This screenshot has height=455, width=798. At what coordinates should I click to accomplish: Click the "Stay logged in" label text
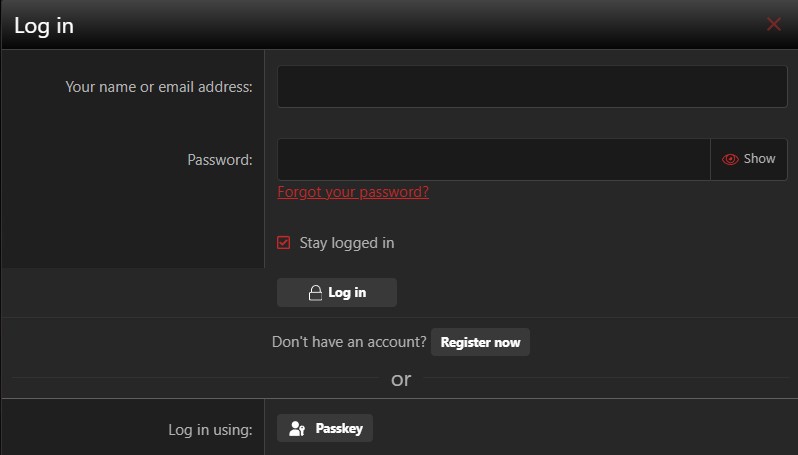(347, 243)
